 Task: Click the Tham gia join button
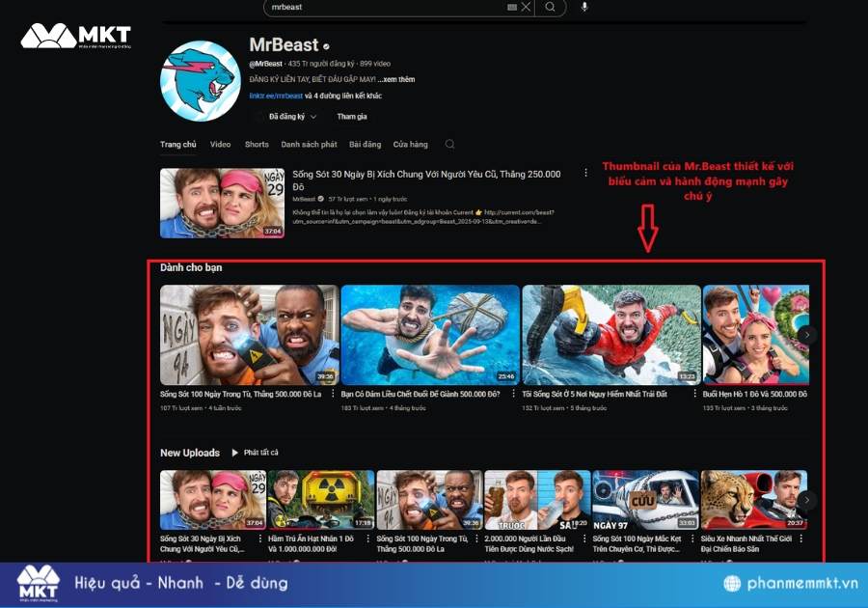(352, 116)
